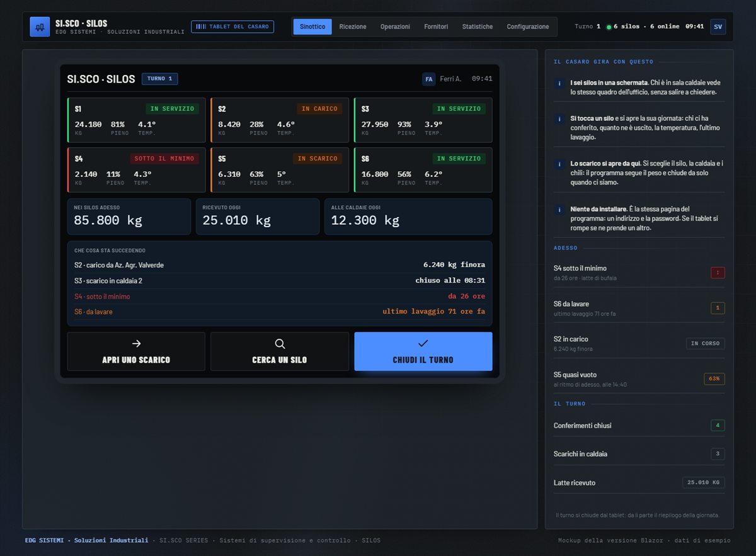756x556 pixels.
Task: Open the S5 in scarico silo card
Action: point(280,170)
